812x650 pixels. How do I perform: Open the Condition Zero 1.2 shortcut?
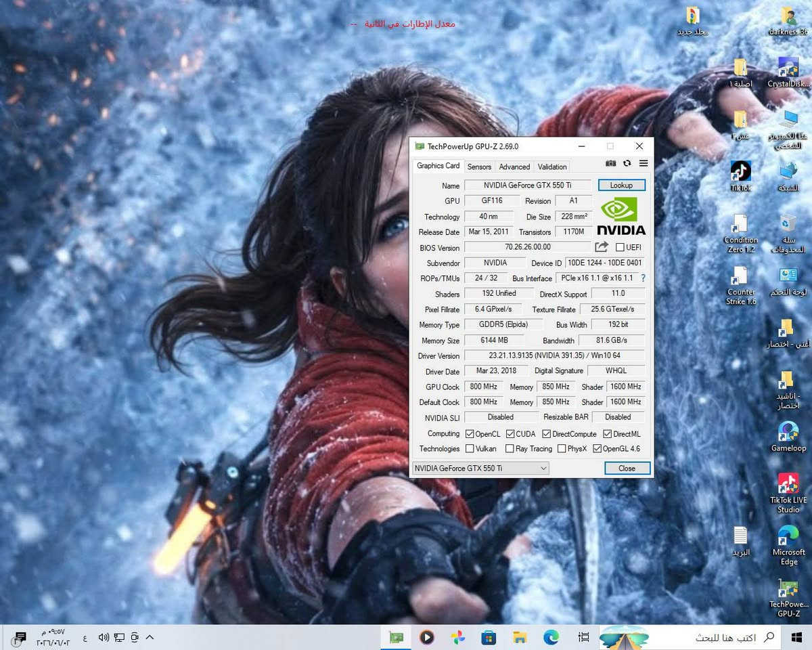(740, 234)
